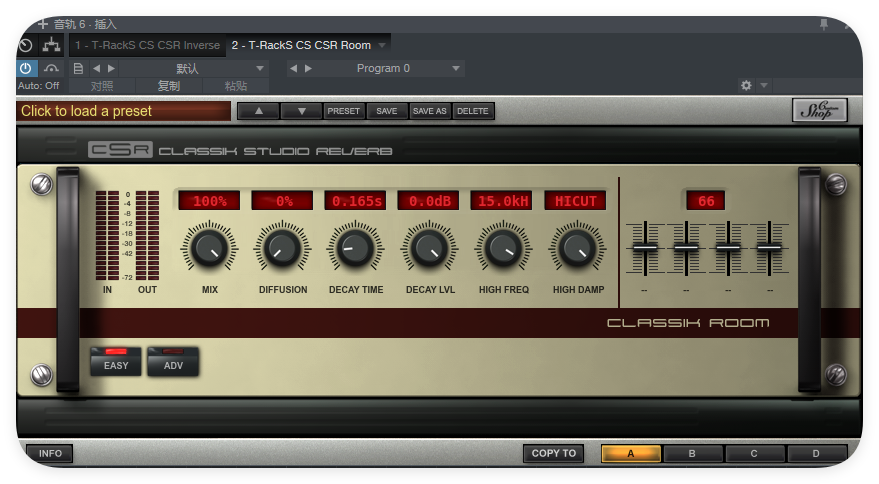879x484 pixels.
Task: Click the DECAY LVL knob
Action: click(429, 248)
